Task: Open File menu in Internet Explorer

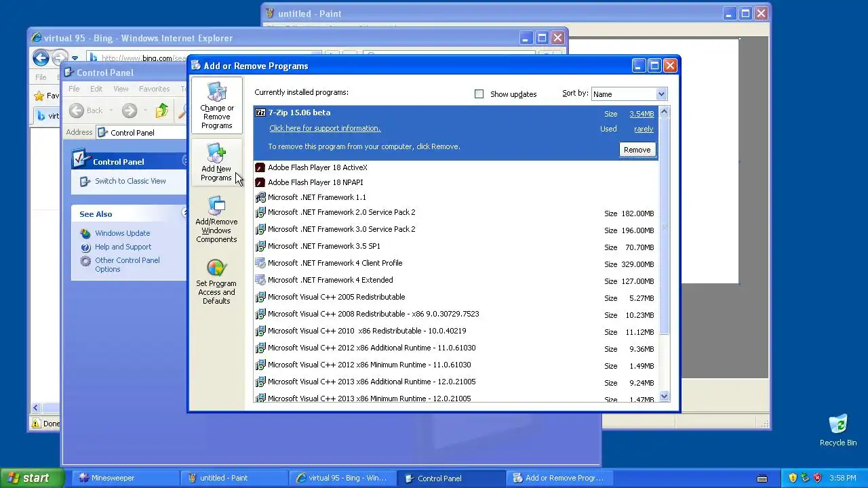Action: point(41,77)
